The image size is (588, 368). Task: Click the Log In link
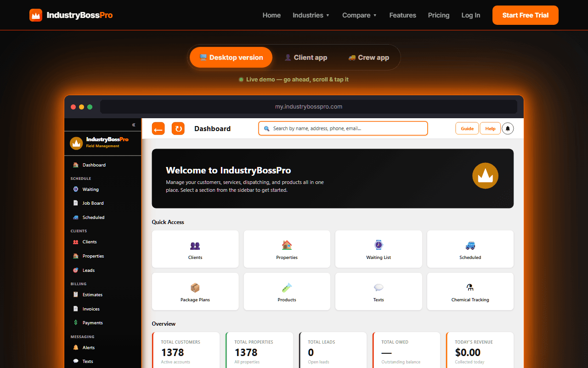471,15
